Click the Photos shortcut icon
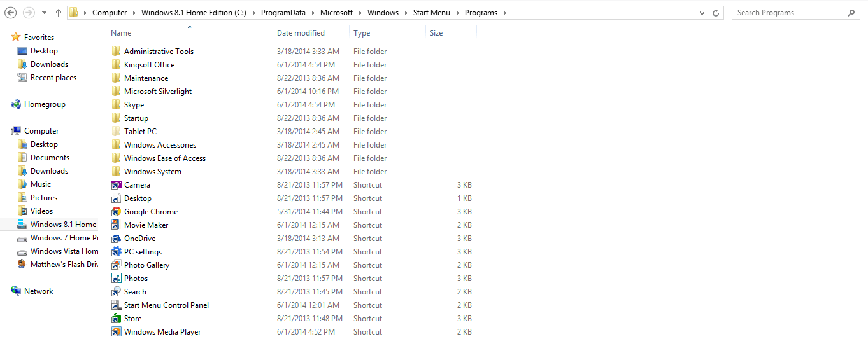The width and height of the screenshot is (868, 339). pos(116,279)
